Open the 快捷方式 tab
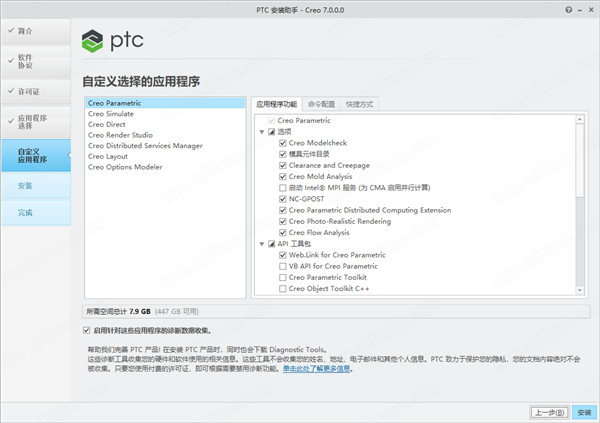 (359, 104)
